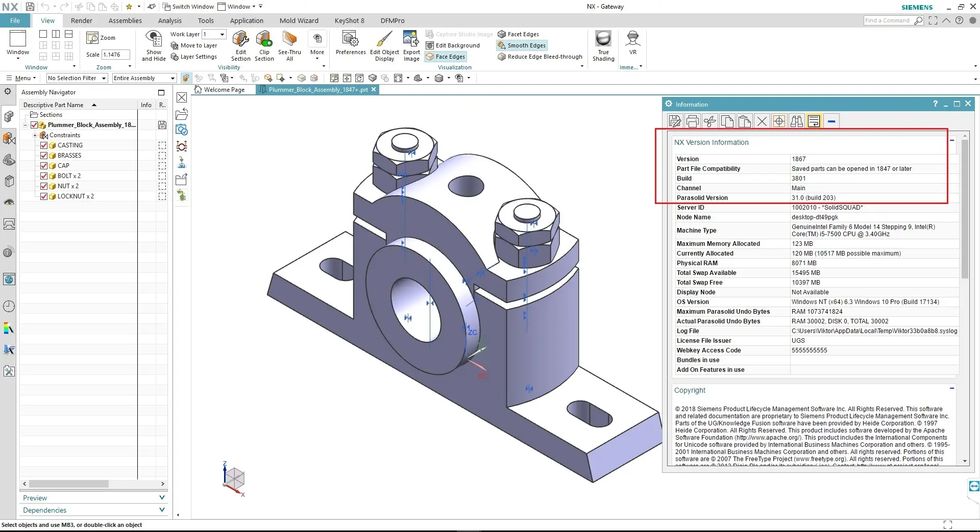Screen dimensions: 980x532
Task: Click the Information window vertical scrollbar
Action: point(965,209)
